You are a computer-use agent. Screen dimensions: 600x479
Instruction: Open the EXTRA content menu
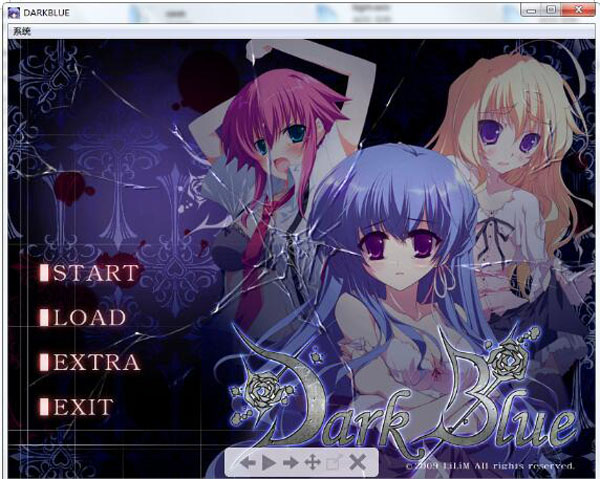(90, 362)
